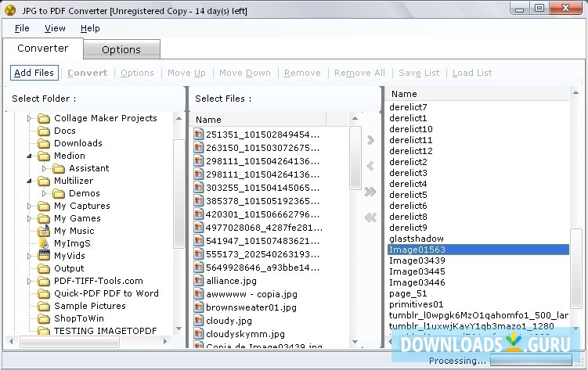Click the remove selected file arrow
588x370 pixels.
click(370, 166)
